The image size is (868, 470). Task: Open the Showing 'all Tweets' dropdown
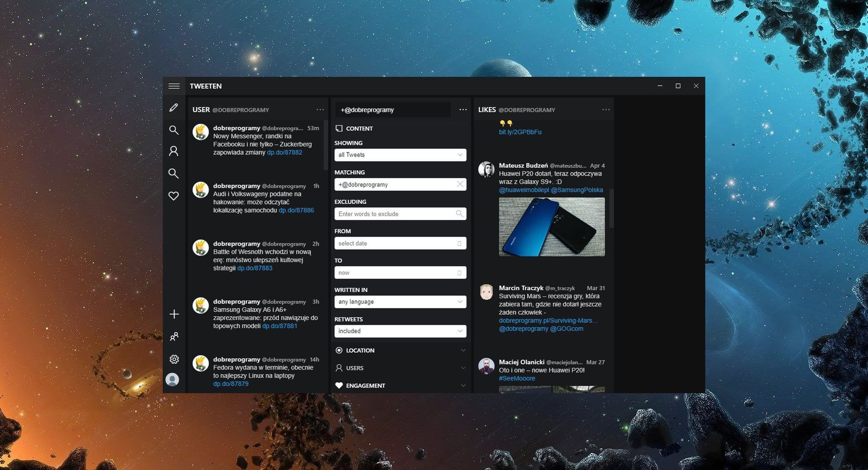pyautogui.click(x=400, y=155)
